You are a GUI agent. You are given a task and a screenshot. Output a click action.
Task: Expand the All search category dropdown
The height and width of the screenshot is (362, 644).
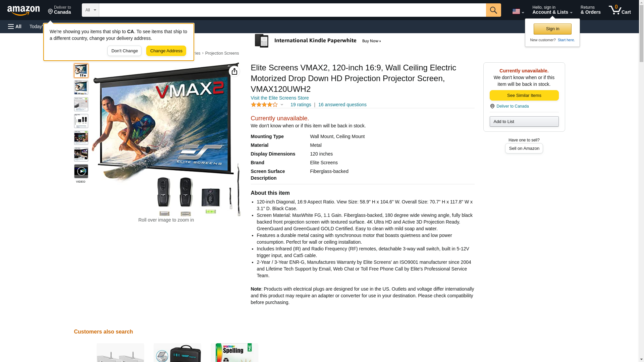click(x=91, y=10)
